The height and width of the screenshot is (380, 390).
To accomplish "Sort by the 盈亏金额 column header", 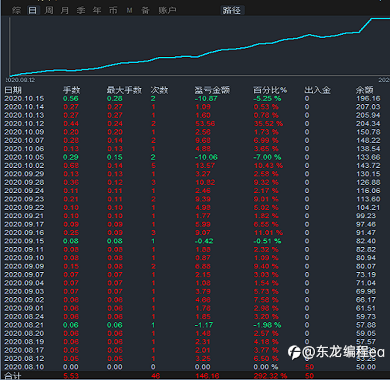I will (x=212, y=90).
